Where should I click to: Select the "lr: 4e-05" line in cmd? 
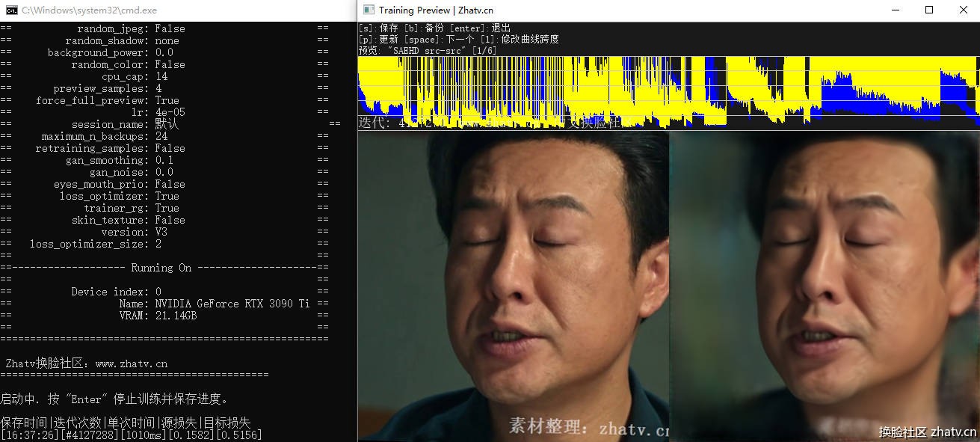coord(158,112)
